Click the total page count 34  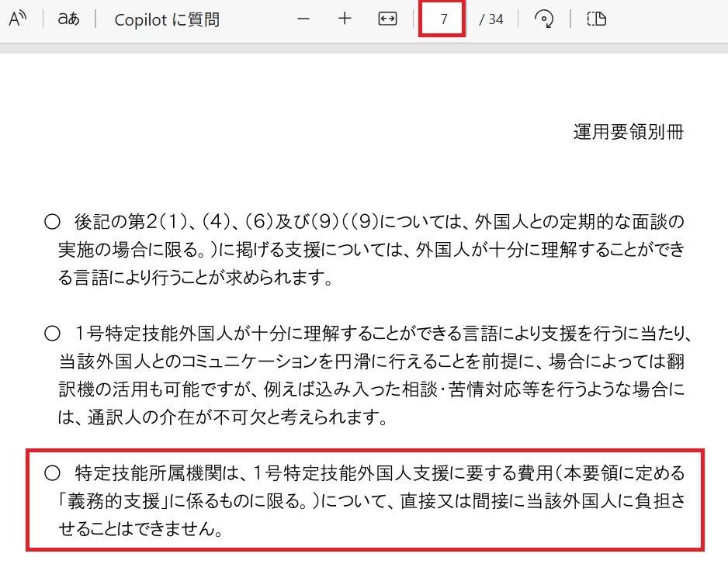491,19
